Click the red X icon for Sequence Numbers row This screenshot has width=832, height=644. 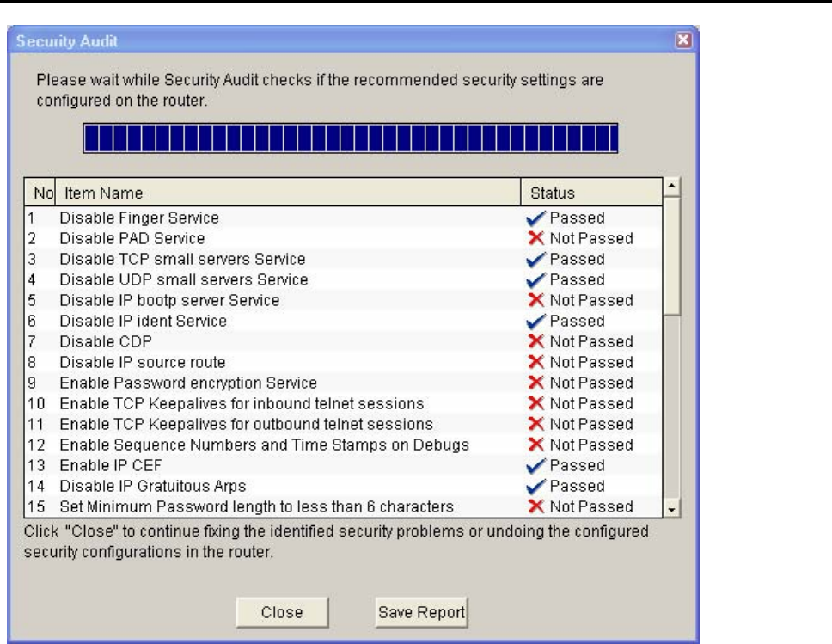(536, 445)
